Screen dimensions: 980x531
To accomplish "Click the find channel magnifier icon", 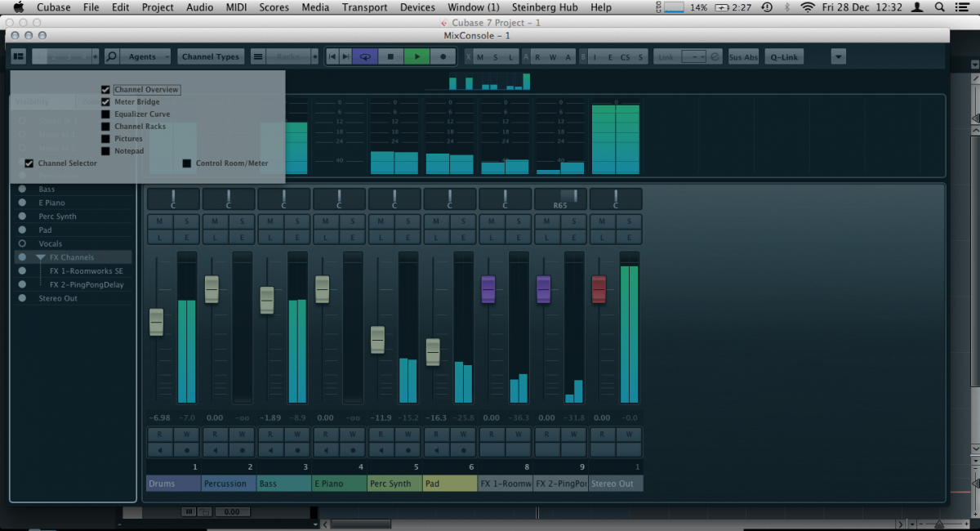I will pos(112,56).
